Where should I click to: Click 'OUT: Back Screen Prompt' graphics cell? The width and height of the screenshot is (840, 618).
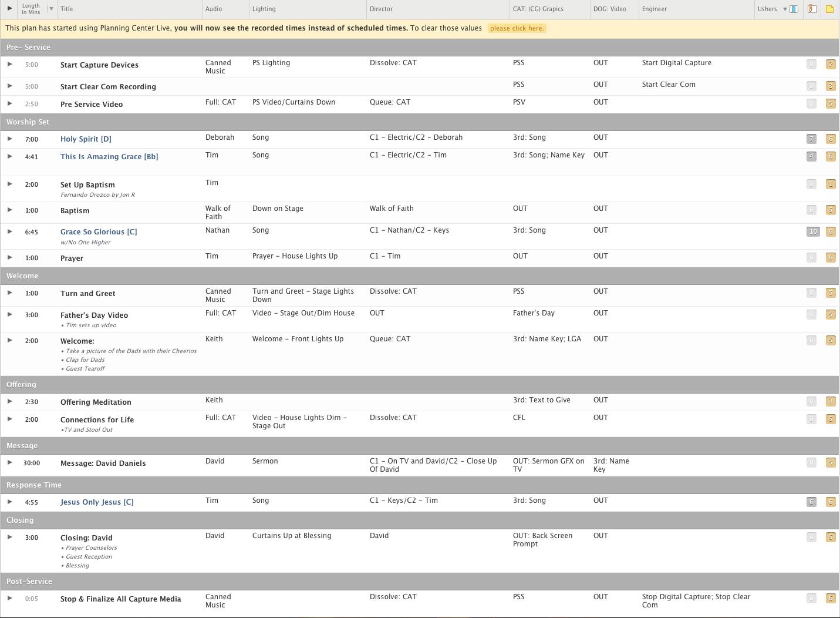click(x=542, y=540)
